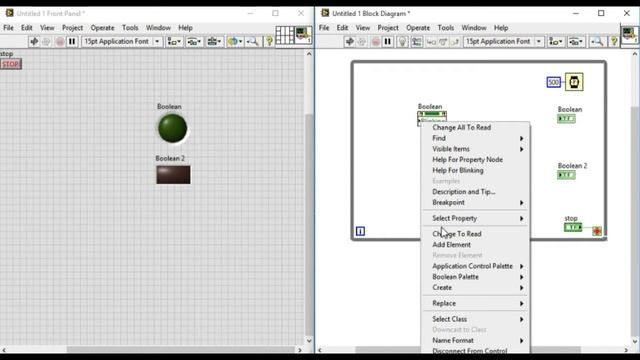Click the 500 numeric constant
The width and height of the screenshot is (640, 360).
(553, 82)
